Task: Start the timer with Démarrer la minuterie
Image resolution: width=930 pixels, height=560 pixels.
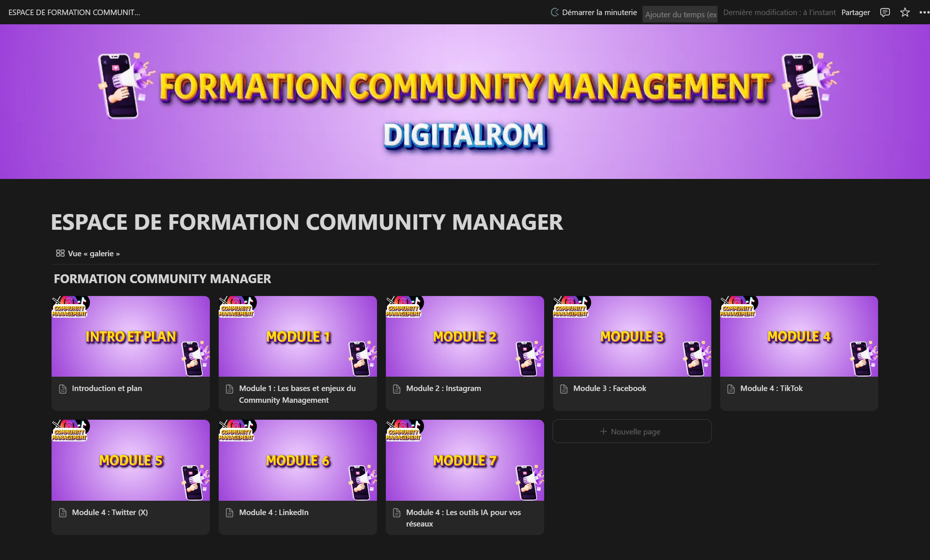Action: 594,13
